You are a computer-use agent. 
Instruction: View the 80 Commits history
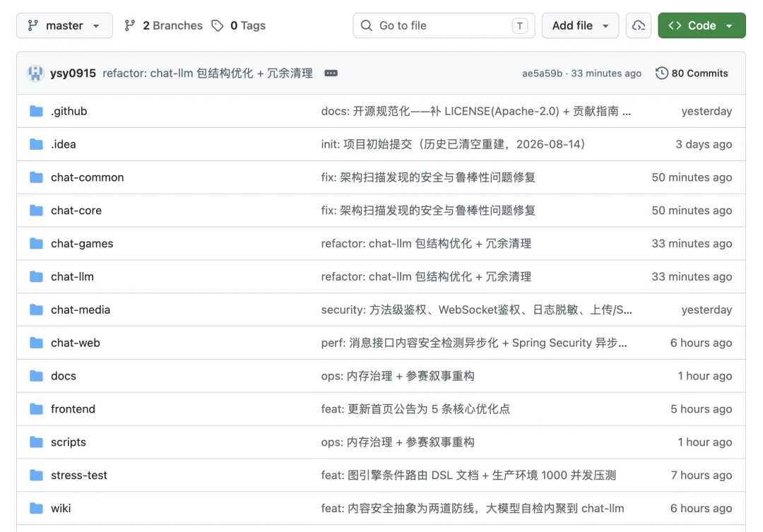click(x=692, y=73)
